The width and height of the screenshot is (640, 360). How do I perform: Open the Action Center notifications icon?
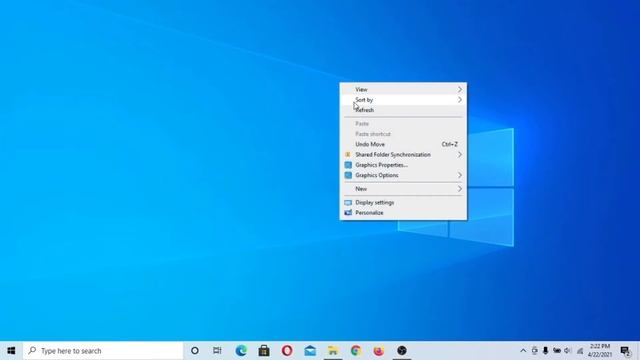[x=625, y=351]
